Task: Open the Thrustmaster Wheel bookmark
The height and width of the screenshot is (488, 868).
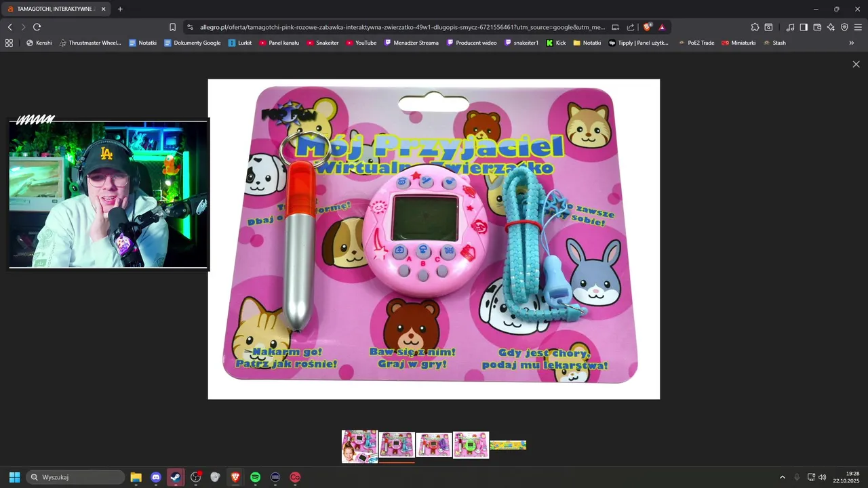Action: [90, 43]
